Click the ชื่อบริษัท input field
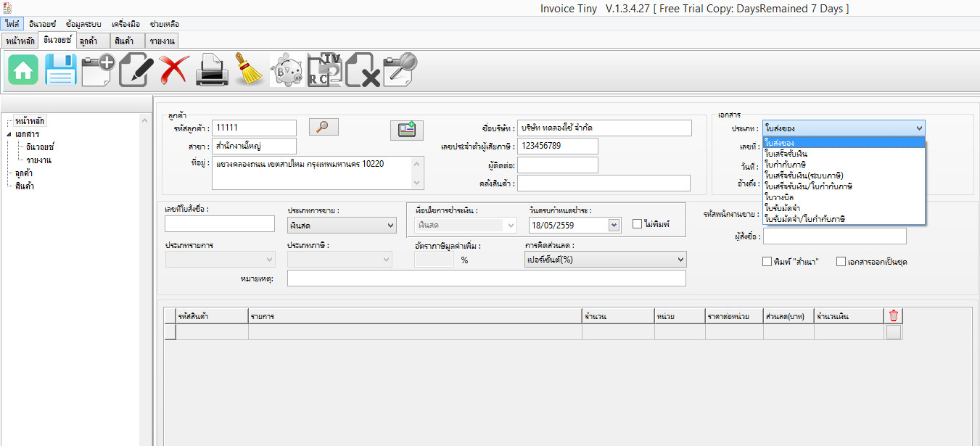The image size is (980, 446). 604,128
